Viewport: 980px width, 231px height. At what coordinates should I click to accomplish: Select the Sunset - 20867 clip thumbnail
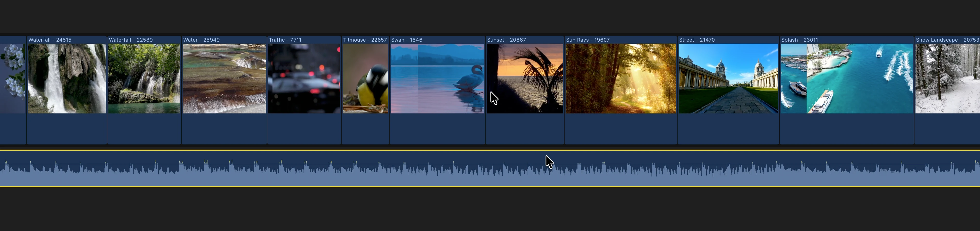(x=525, y=79)
